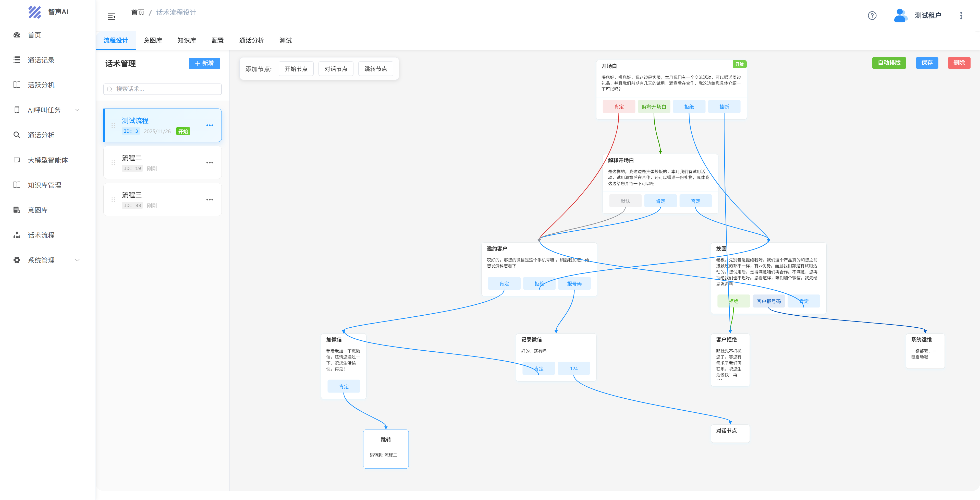This screenshot has height=500, width=980.
Task: Open the vertical three-dot menu beside 测试租户
Action: click(x=961, y=16)
